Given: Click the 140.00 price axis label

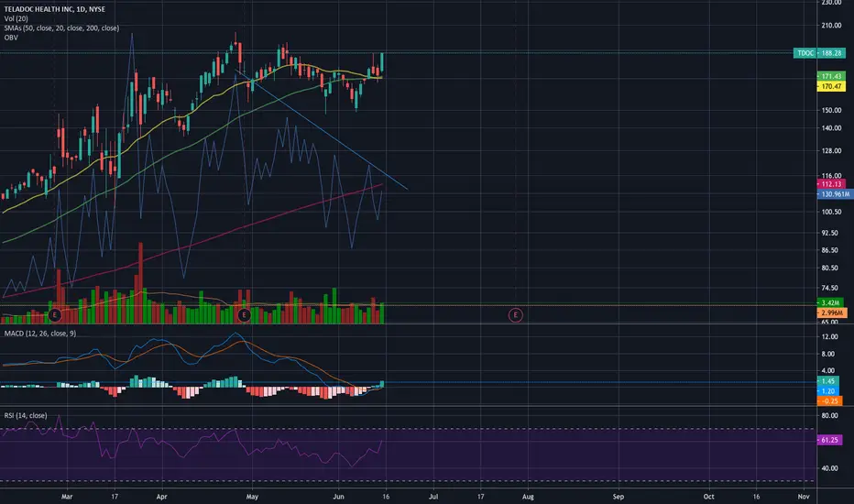Looking at the screenshot, I should coord(832,128).
